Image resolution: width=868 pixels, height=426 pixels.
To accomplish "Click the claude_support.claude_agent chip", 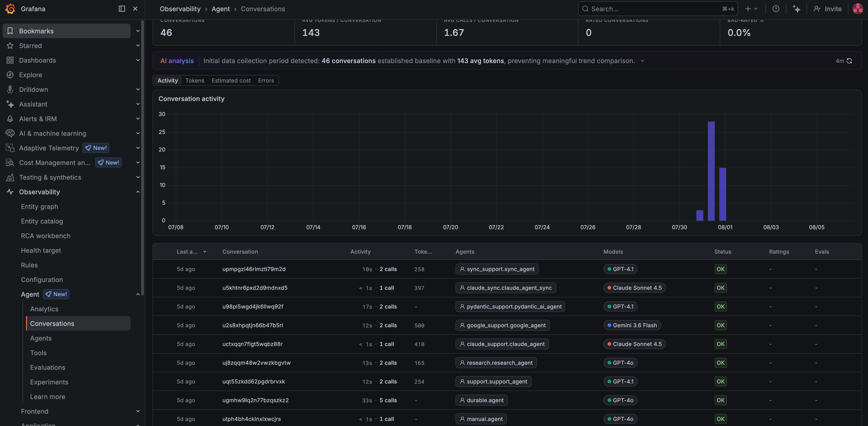I will point(502,344).
